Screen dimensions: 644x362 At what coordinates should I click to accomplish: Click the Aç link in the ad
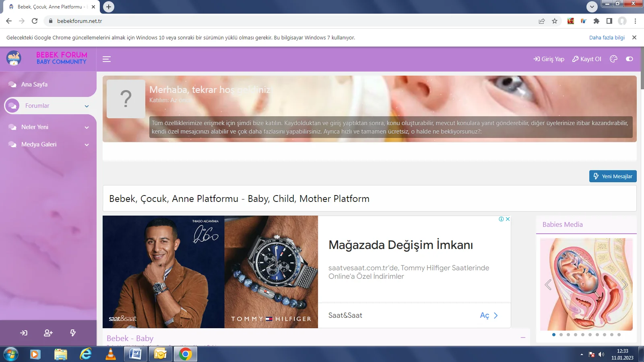coord(489,315)
